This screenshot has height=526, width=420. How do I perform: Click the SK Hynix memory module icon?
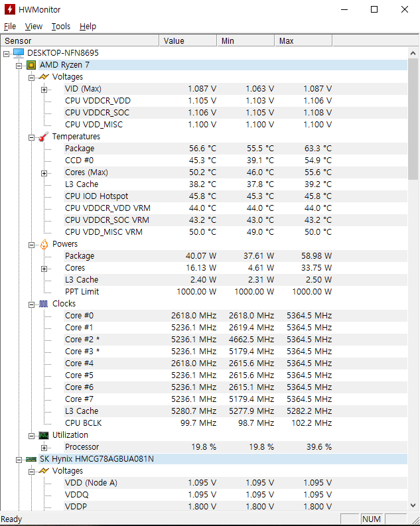click(31, 459)
